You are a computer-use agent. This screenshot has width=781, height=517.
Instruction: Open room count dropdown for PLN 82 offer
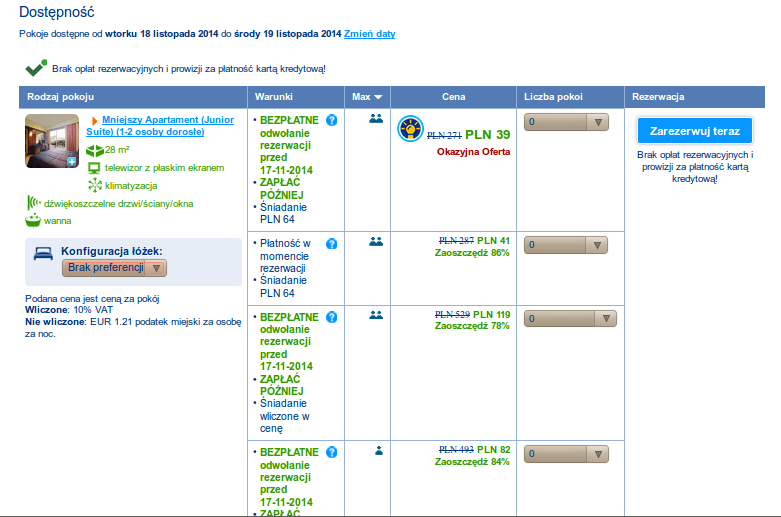[566, 454]
